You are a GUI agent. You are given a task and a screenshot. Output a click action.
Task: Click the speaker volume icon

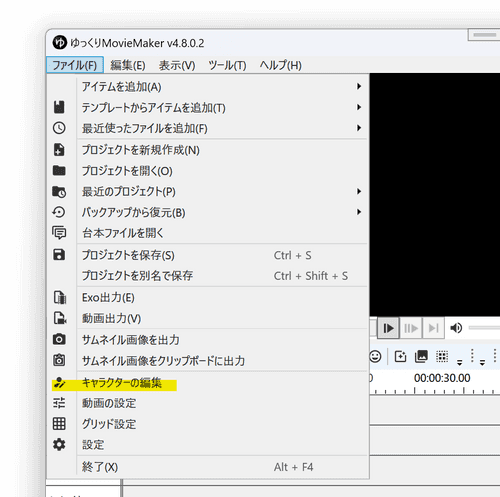tap(456, 328)
